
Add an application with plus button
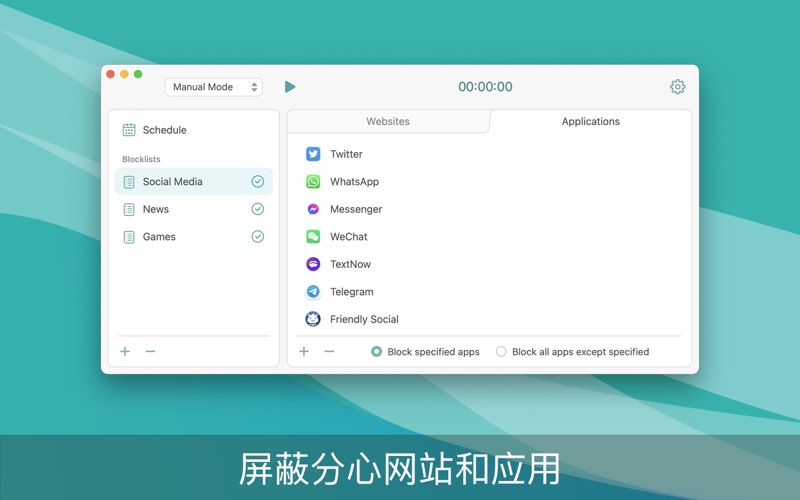click(x=304, y=352)
